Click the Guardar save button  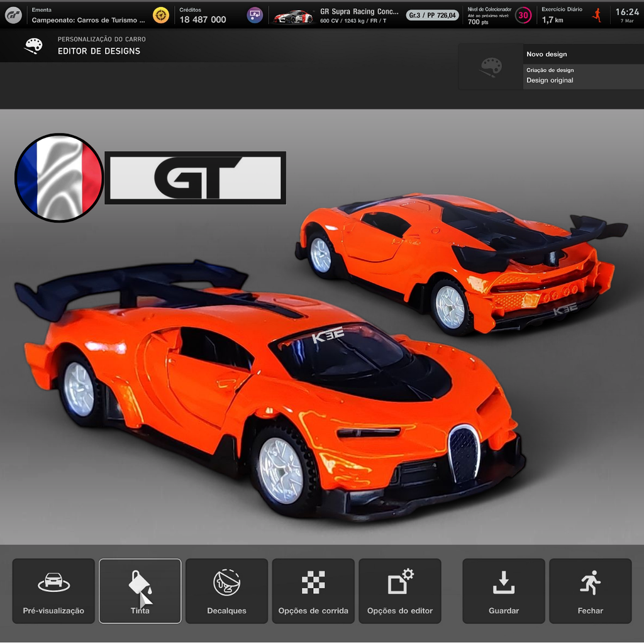point(504,591)
